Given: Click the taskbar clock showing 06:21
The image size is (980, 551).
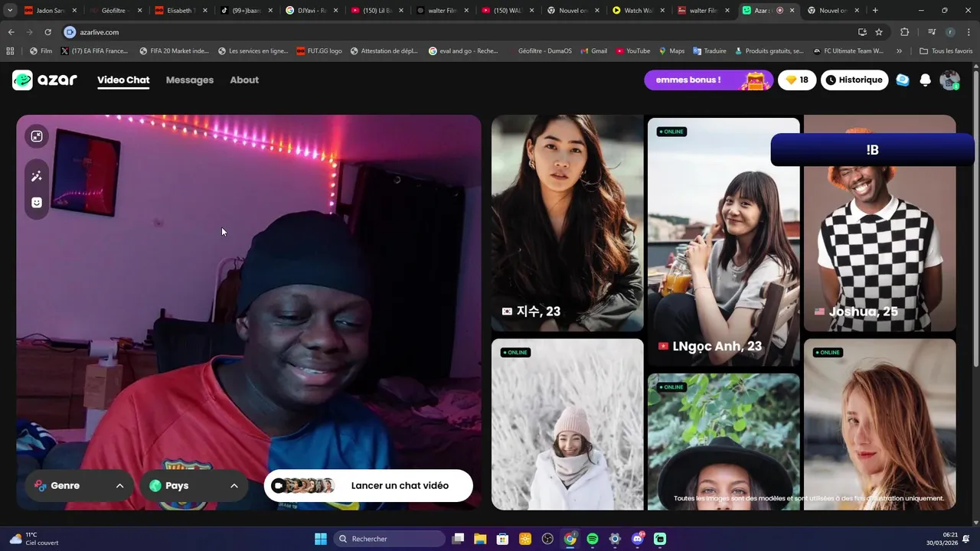Looking at the screenshot, I should click(941, 539).
